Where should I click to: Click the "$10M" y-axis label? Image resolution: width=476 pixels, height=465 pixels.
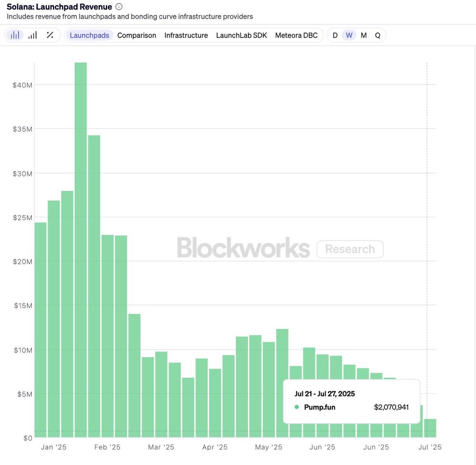coord(23,350)
